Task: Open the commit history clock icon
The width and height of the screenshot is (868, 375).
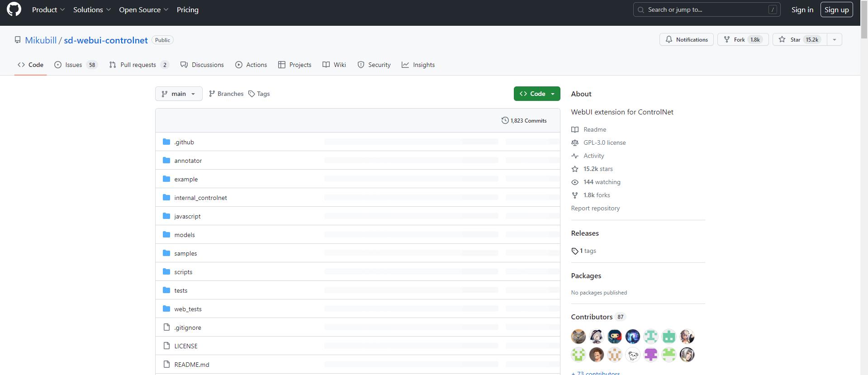Action: pos(505,120)
